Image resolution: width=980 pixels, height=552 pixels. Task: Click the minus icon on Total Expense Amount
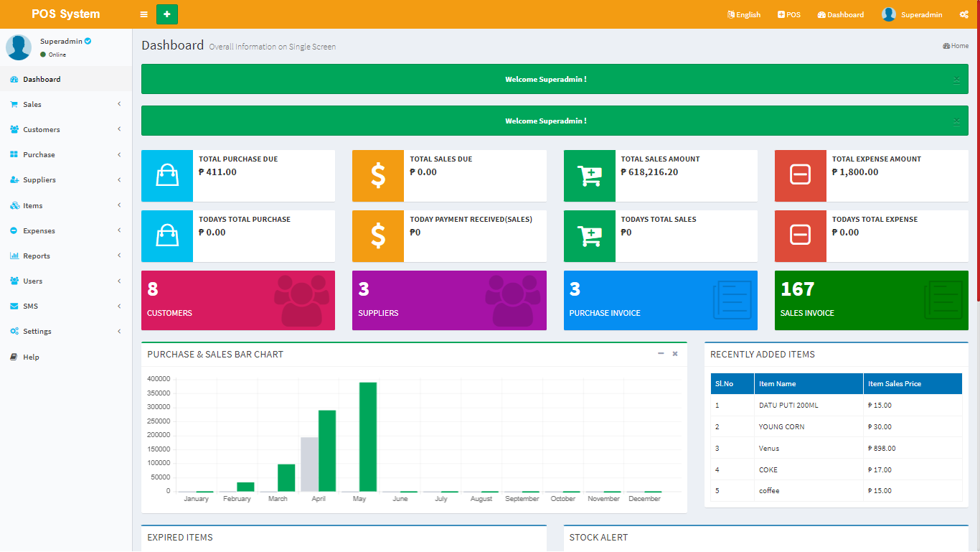click(801, 176)
